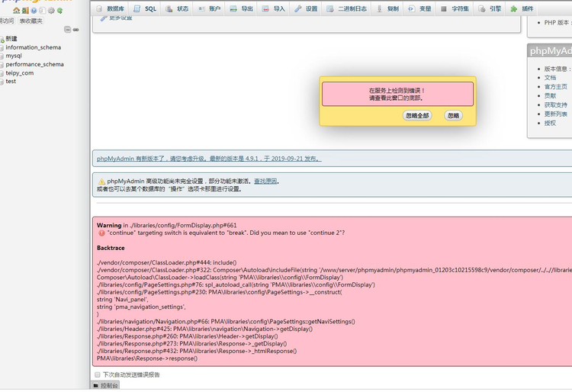Open the information_schema database
572x392 pixels.
coord(34,47)
